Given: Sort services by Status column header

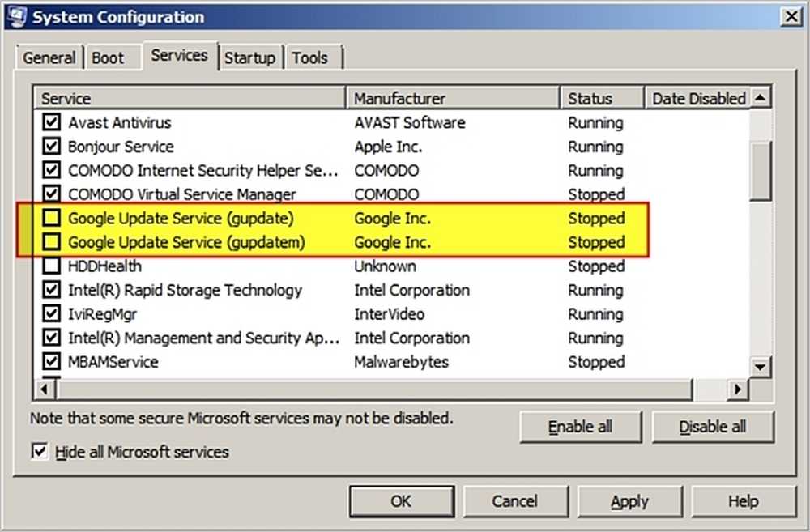Looking at the screenshot, I should (x=602, y=98).
